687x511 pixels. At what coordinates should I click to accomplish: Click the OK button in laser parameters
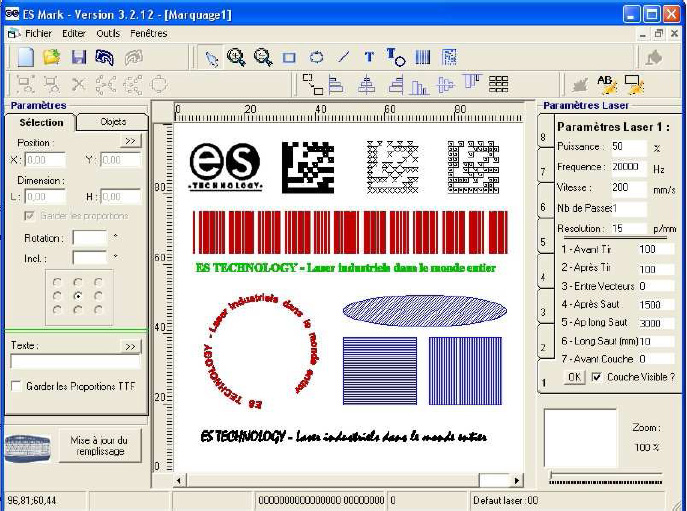(574, 377)
